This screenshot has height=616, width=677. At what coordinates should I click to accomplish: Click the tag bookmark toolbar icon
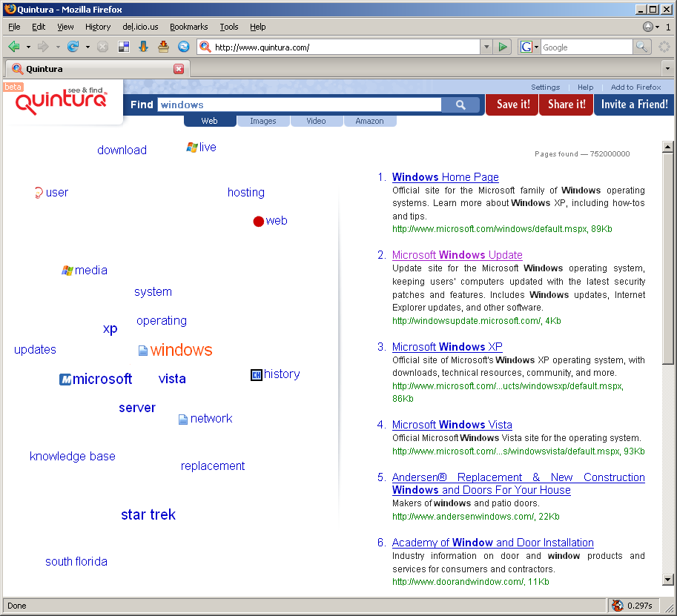pyautogui.click(x=164, y=47)
